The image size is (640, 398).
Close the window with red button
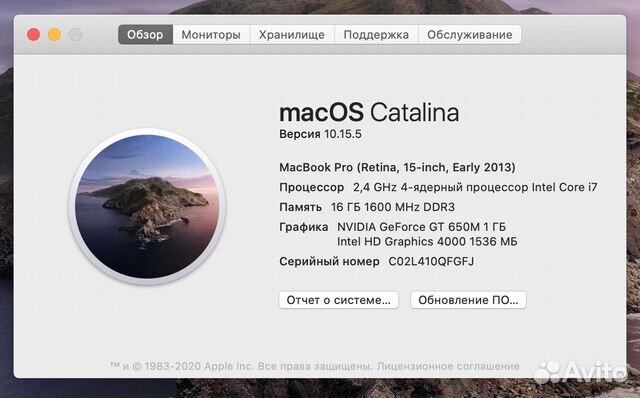33,35
